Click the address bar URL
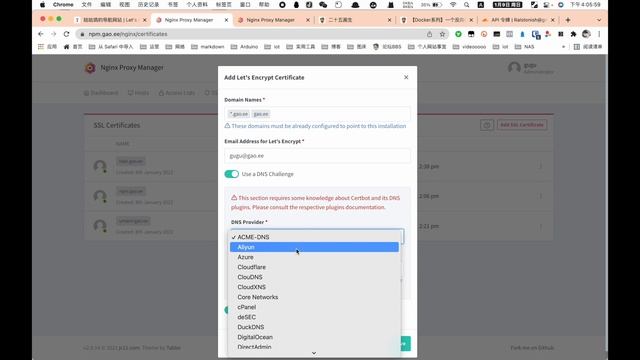The height and width of the screenshot is (360, 640). coord(128,34)
